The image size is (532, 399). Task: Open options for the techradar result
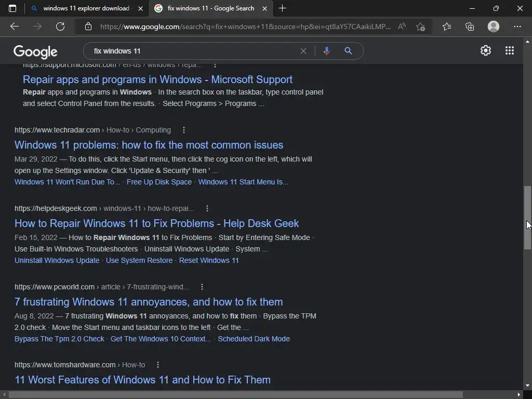pos(184,130)
